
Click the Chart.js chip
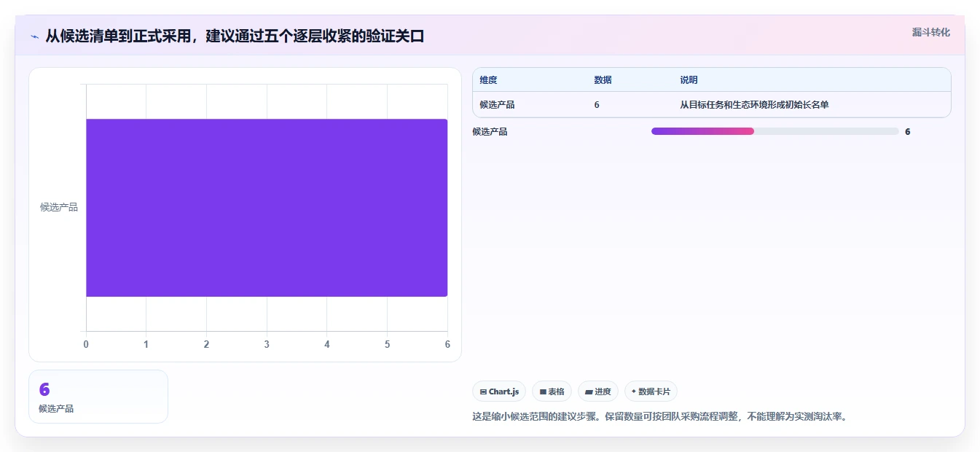tap(499, 391)
